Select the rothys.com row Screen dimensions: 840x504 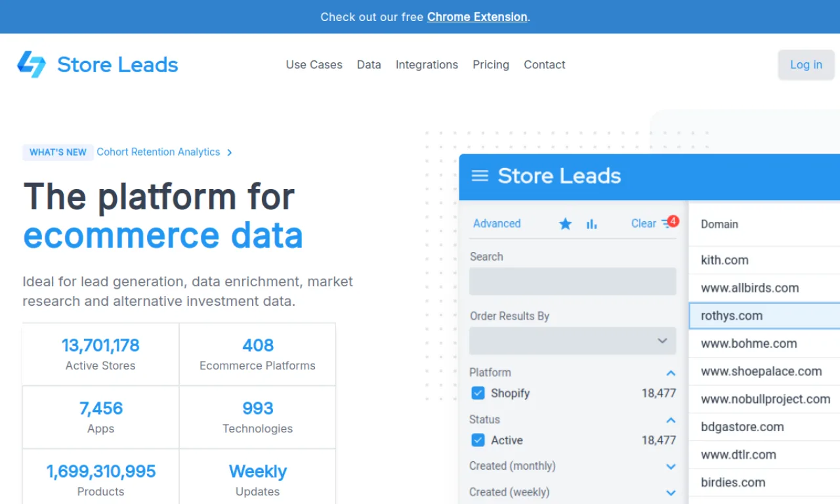(765, 316)
